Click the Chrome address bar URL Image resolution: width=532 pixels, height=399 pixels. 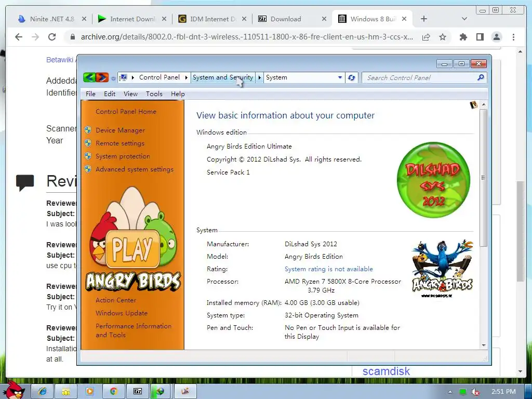pyautogui.click(x=247, y=37)
